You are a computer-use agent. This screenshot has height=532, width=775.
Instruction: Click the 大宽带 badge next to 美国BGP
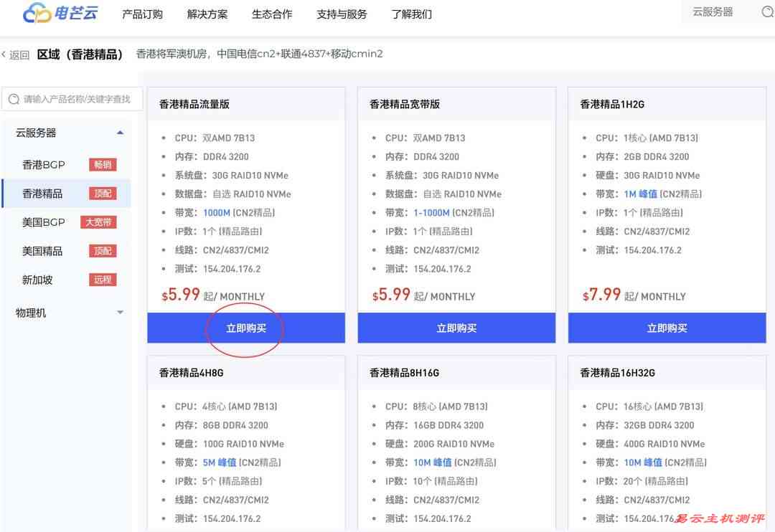coord(98,222)
